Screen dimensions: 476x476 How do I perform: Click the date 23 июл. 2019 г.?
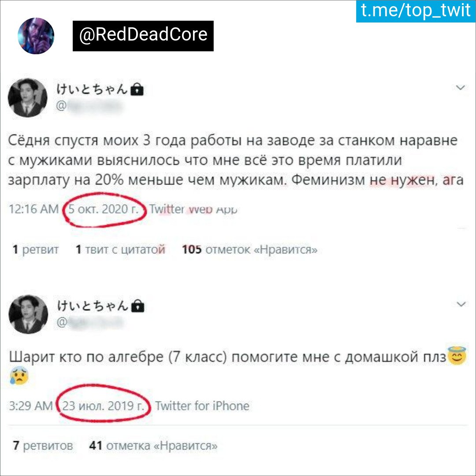click(103, 406)
